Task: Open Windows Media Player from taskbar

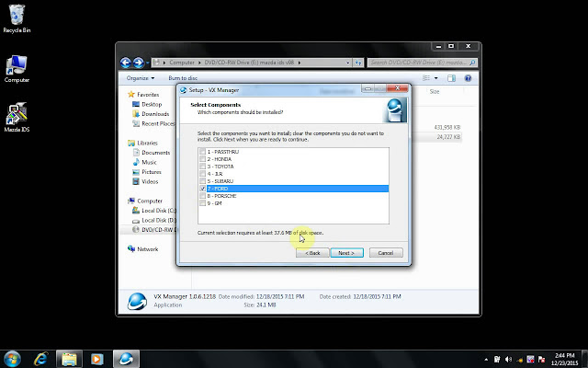Action: point(96,360)
